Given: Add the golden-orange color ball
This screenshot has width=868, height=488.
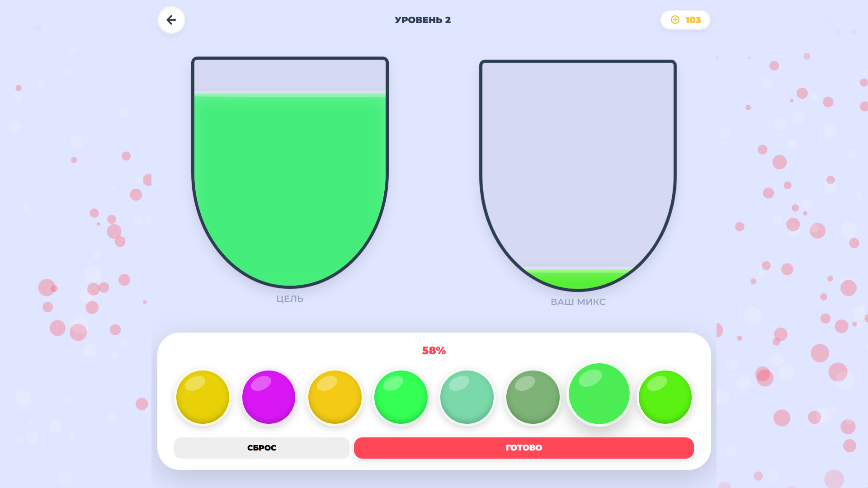Looking at the screenshot, I should pos(335,397).
